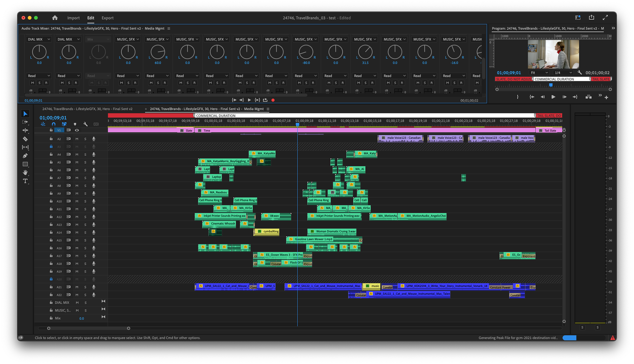Click the red warning icon in status bar
Viewport: 634px width, 364px height.
point(613,338)
